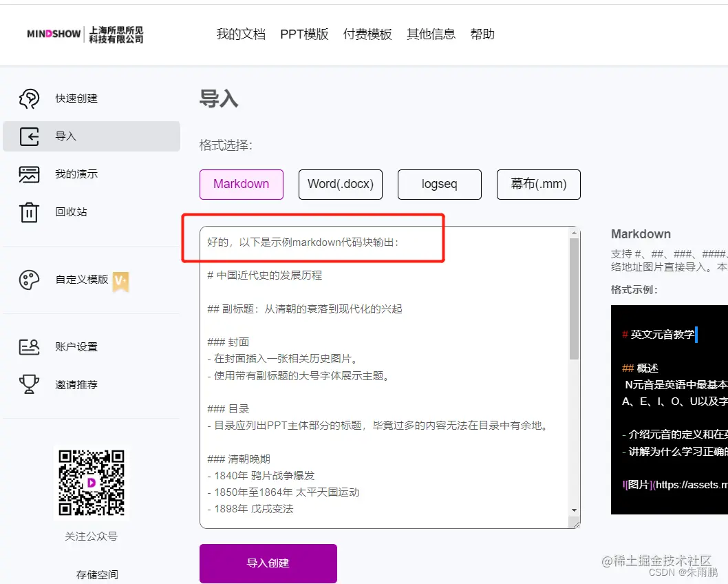Click the 导入创建 import create button

(268, 563)
